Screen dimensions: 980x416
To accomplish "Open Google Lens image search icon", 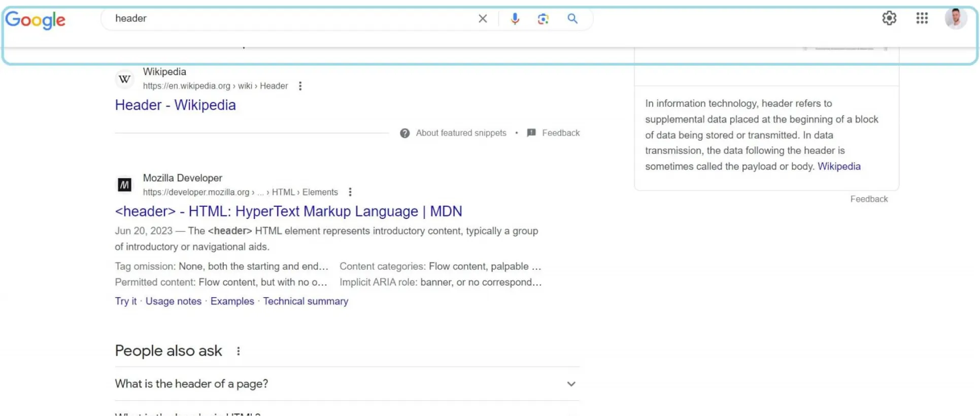I will (x=543, y=19).
